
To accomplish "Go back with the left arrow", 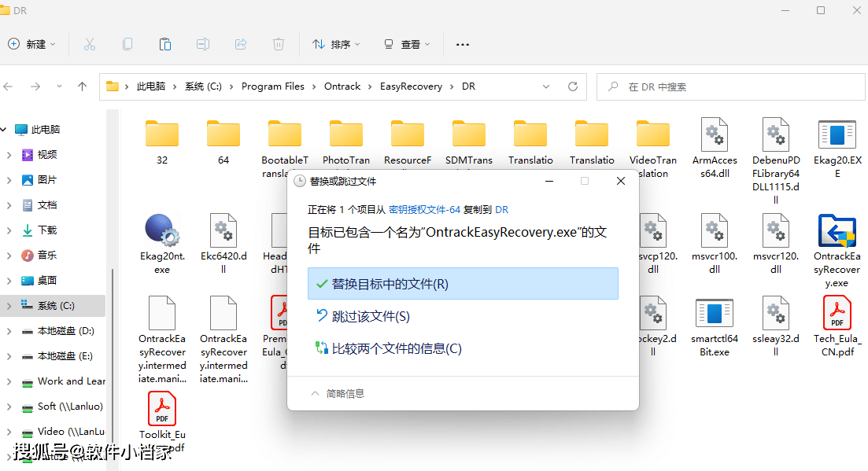I will coord(9,86).
